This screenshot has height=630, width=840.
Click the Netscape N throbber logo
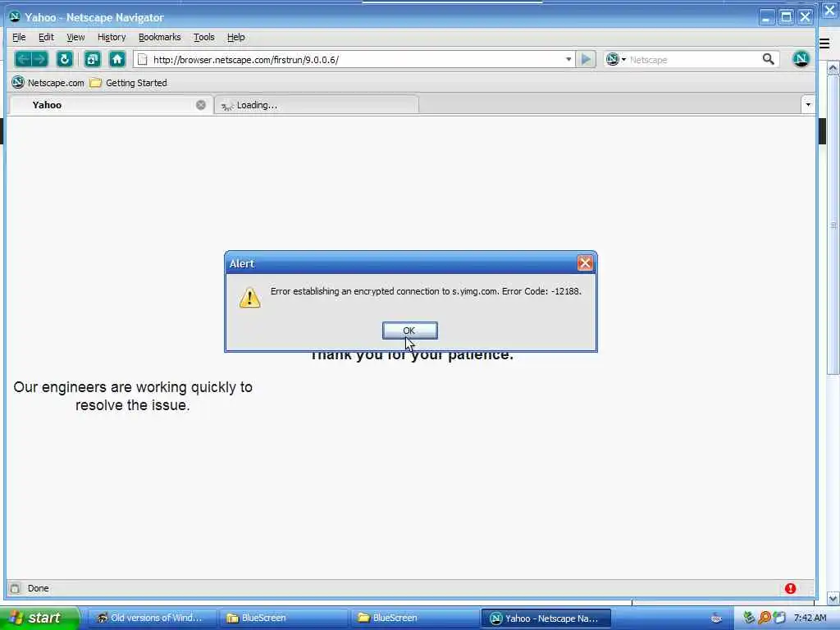801,59
